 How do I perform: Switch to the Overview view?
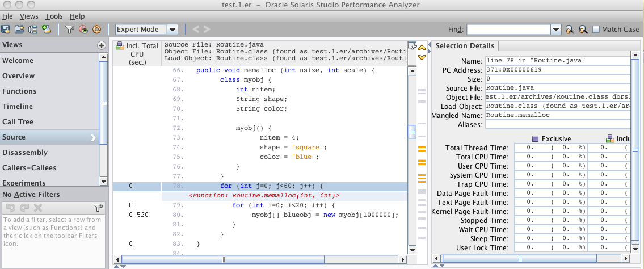click(49, 75)
